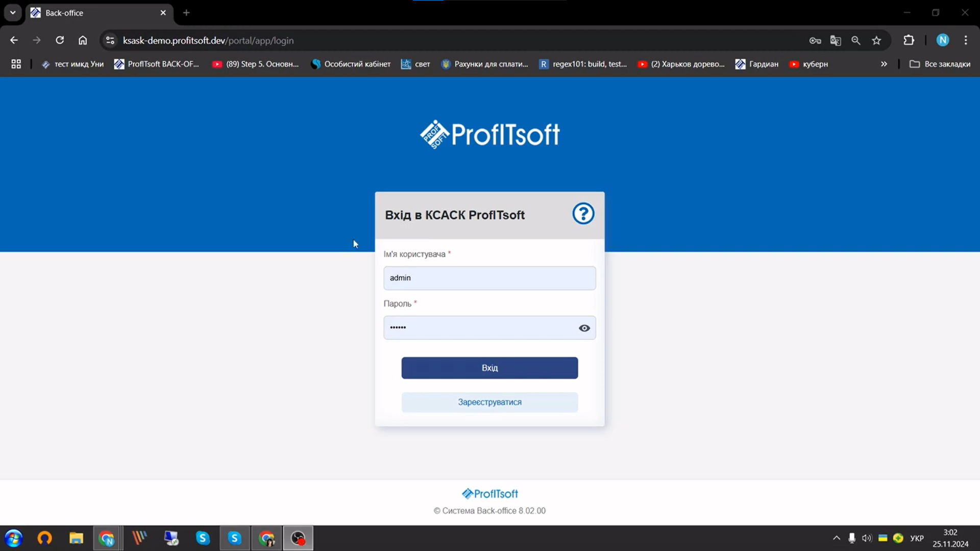Open the first Skype taskbar icon
The width and height of the screenshot is (980, 551).
[203, 538]
